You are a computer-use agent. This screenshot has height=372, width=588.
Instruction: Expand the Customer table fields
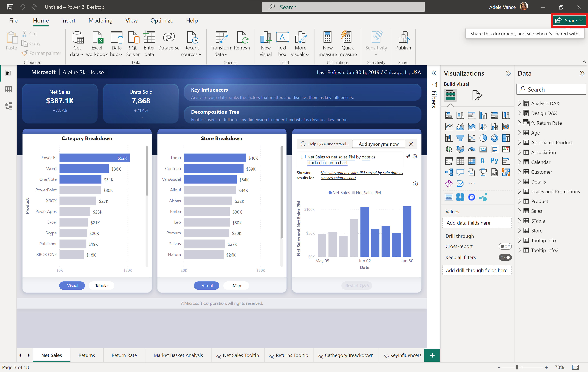click(x=520, y=172)
